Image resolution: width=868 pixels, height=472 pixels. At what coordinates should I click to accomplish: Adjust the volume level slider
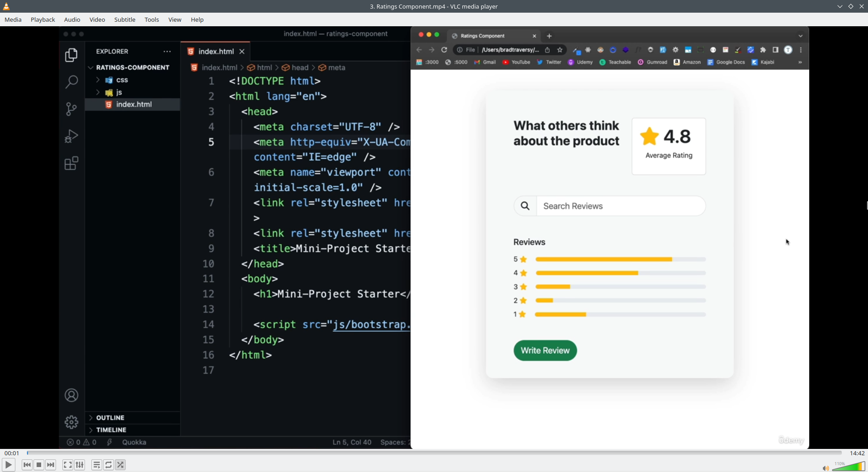coord(848,467)
